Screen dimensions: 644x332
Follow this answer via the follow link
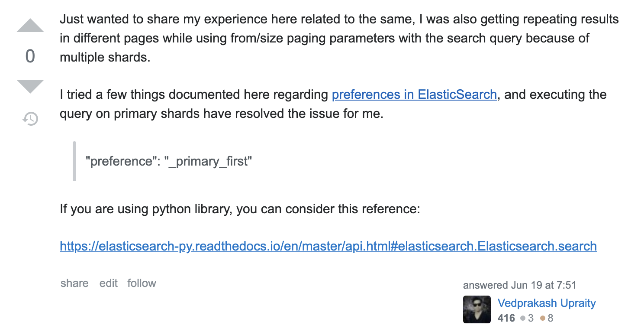point(142,283)
